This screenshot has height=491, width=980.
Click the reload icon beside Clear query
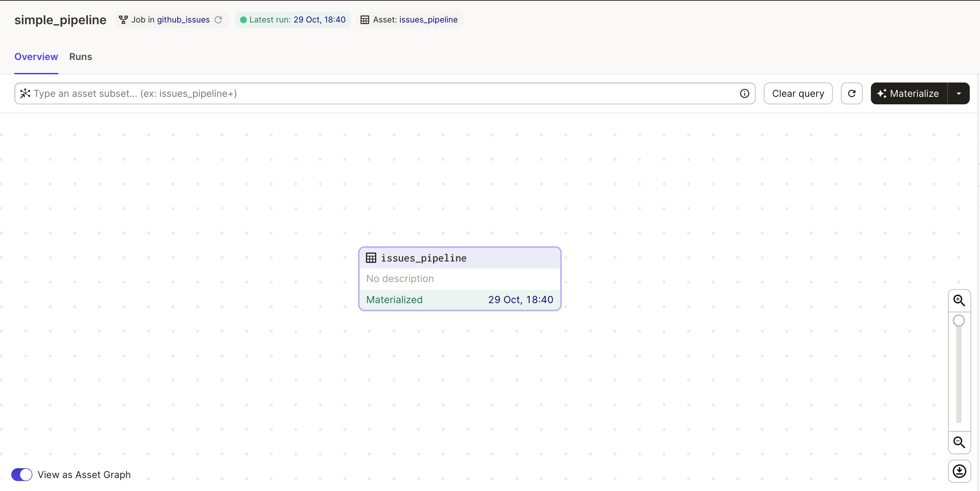851,93
